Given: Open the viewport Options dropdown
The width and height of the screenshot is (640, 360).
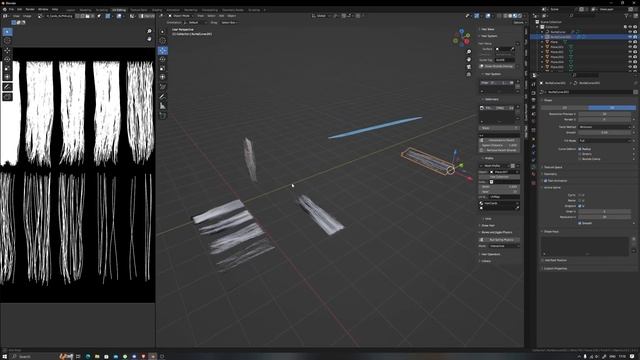Looking at the screenshot, I should (519, 22).
